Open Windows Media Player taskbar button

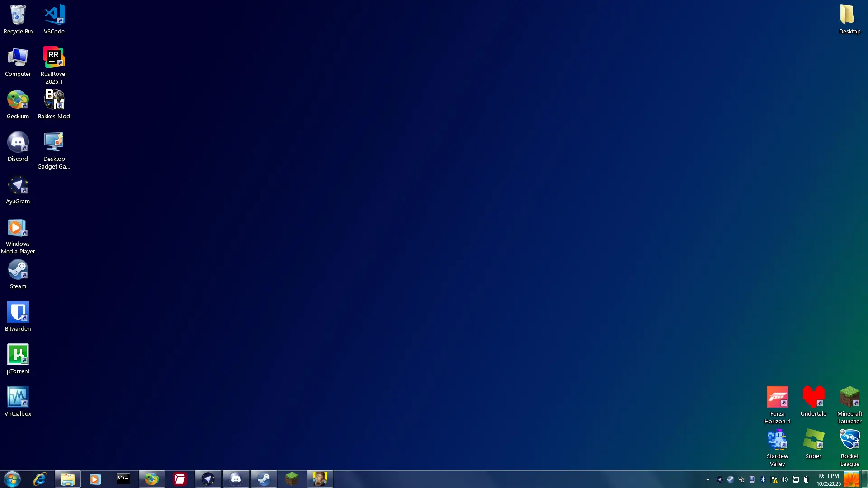coord(95,479)
